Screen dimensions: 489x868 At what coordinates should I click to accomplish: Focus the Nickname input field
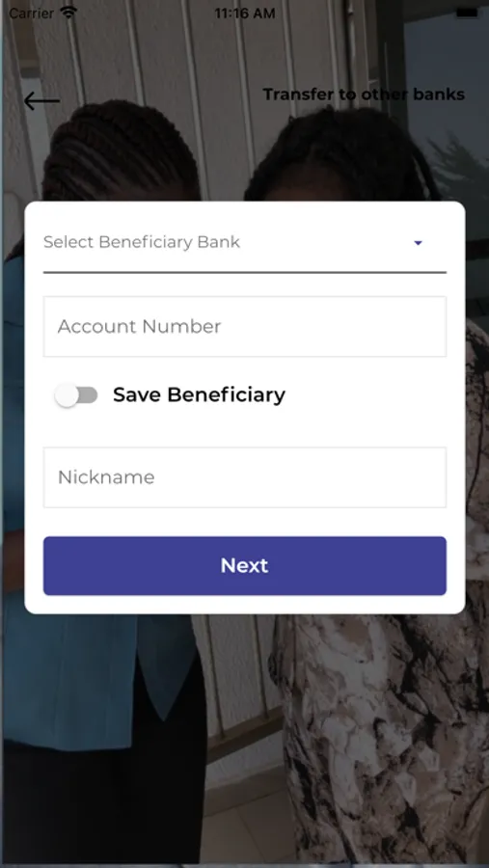(x=244, y=476)
